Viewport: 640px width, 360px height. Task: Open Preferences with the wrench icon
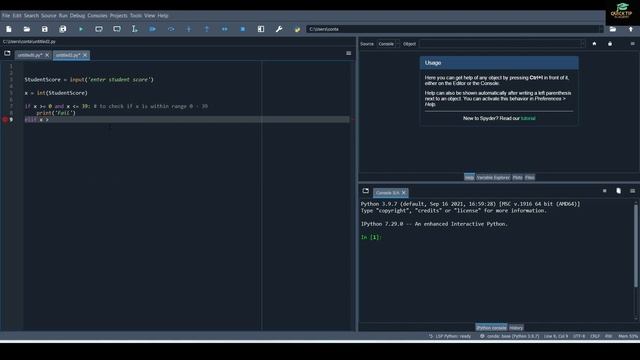[x=279, y=29]
